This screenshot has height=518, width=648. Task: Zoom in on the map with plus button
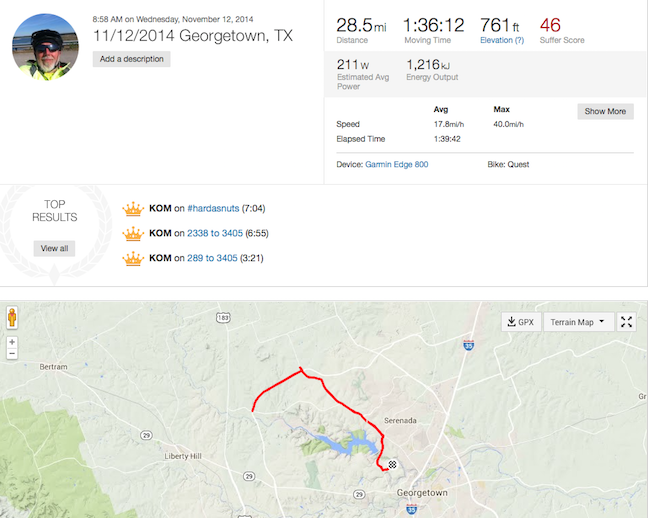[x=12, y=342]
